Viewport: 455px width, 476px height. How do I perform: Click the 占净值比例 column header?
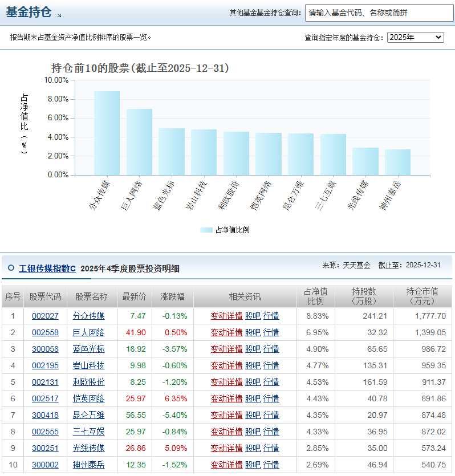click(x=316, y=296)
